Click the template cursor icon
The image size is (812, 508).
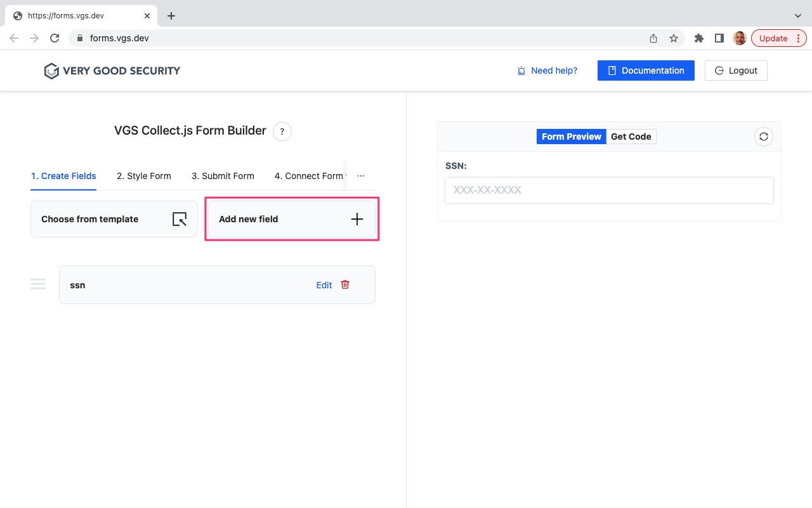[x=180, y=219]
